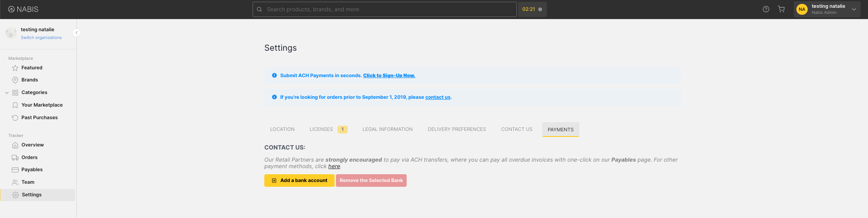Collapse the left sidebar with the arrow
This screenshot has height=218, width=868.
76,33
